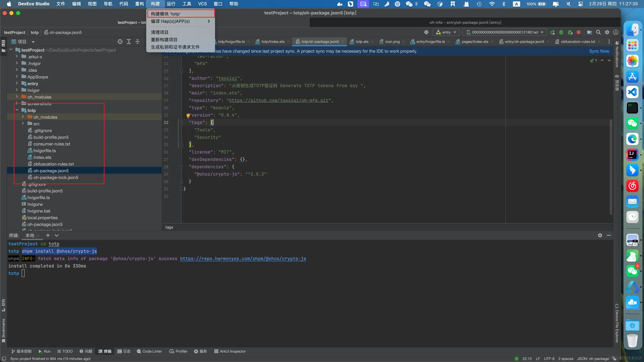This screenshot has width=644, height=362.
Task: Hide the terminal panel with minimize dash
Action: click(x=609, y=235)
